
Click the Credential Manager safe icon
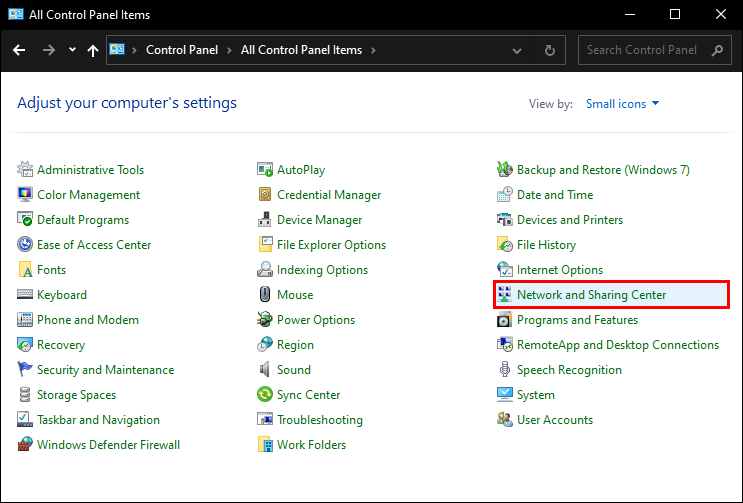point(265,194)
